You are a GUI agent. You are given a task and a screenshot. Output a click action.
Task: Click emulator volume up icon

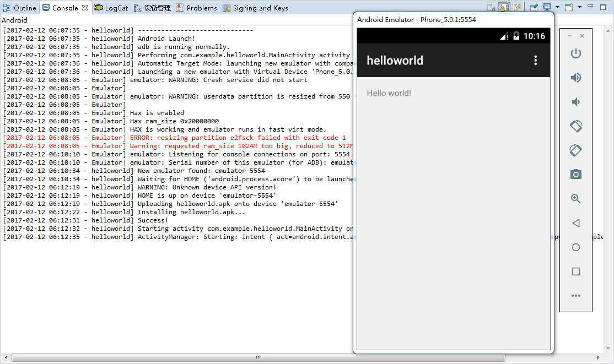pos(575,78)
